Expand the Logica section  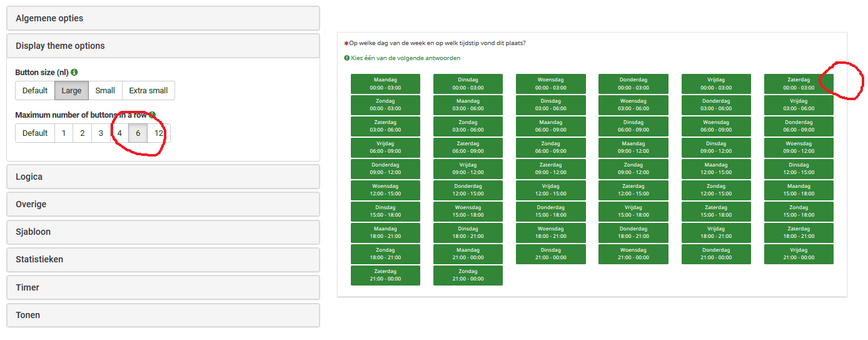click(163, 177)
